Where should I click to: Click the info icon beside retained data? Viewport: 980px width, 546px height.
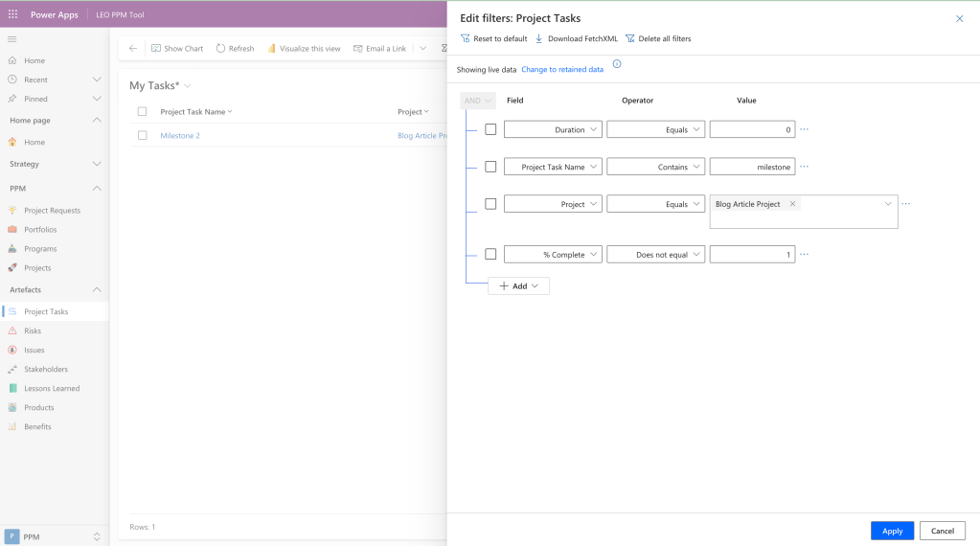(617, 64)
